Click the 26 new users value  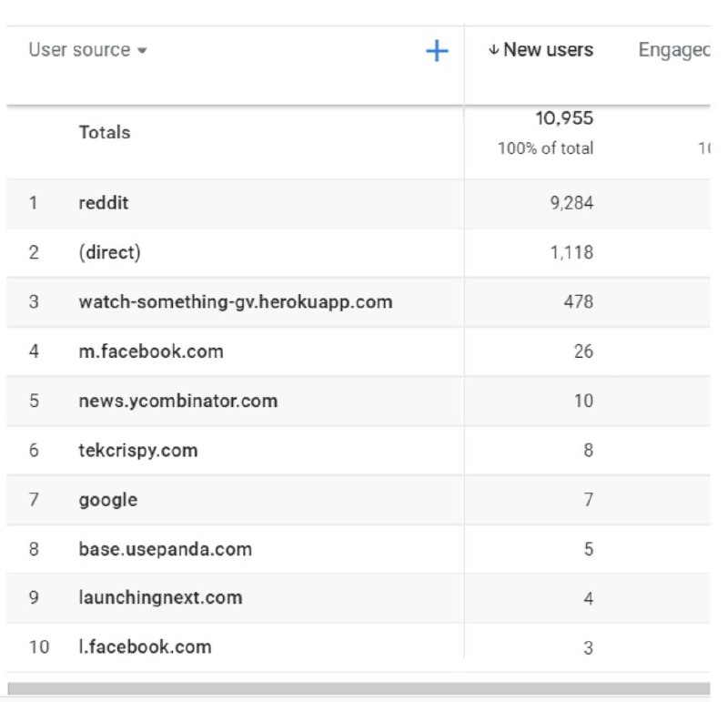click(x=583, y=351)
